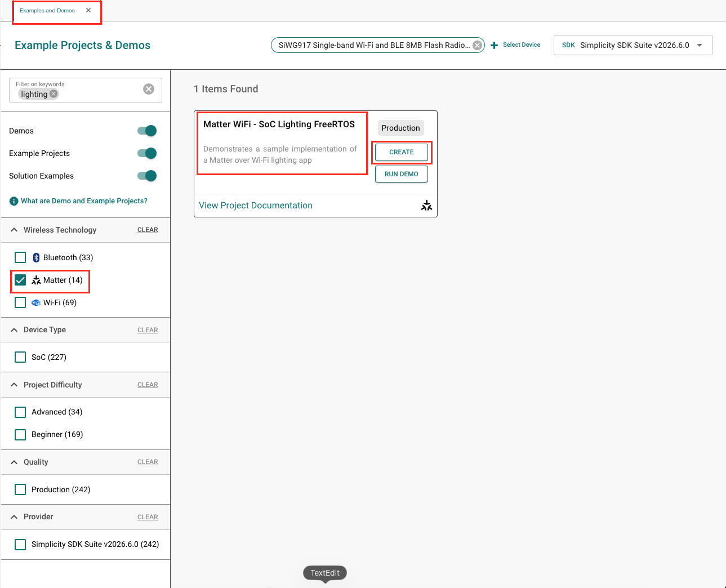Click the Matter logo in the filter list
This screenshot has height=588, width=726.
(x=36, y=280)
